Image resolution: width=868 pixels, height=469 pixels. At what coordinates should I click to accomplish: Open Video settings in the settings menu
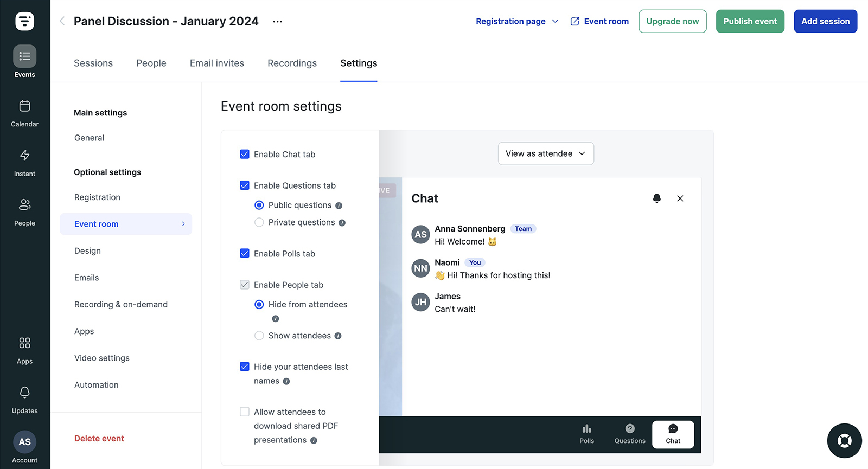(x=102, y=358)
